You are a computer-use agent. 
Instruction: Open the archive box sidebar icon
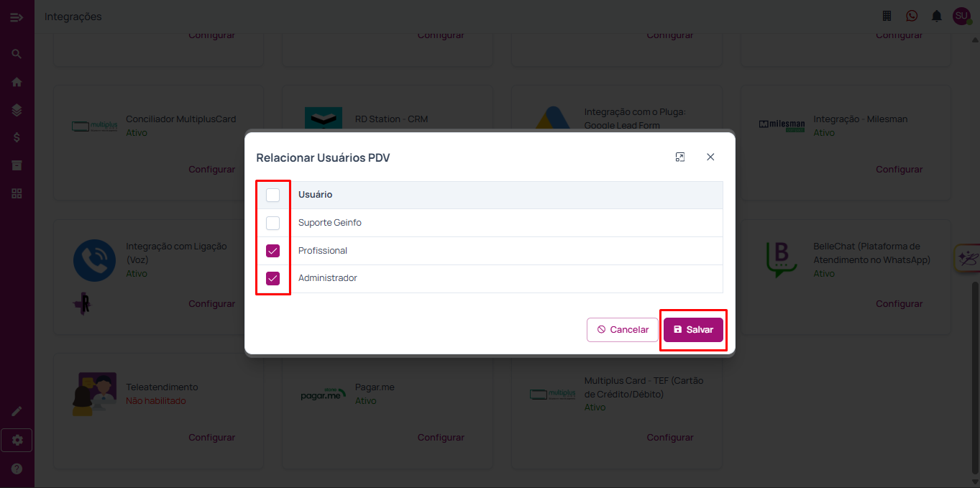17,165
